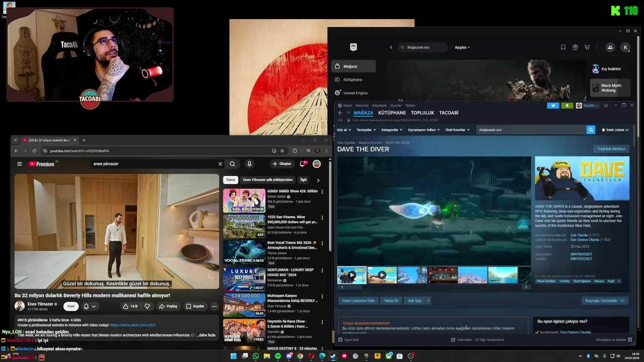Open Steam Kategoriler dropdown
644x362 pixels.
392,130
